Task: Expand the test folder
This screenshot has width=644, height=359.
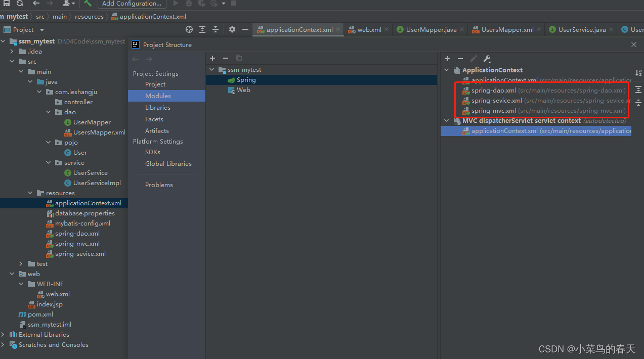Action: coord(22,264)
